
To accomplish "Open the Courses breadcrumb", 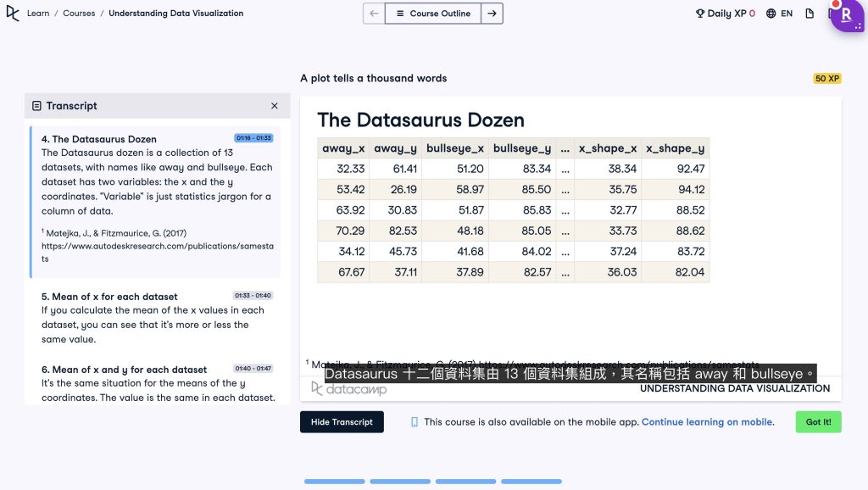I will pyautogui.click(x=79, y=14).
